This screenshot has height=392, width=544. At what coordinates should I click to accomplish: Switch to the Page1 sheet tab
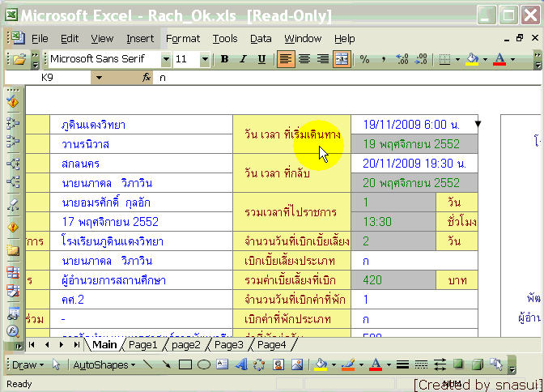[x=142, y=345]
